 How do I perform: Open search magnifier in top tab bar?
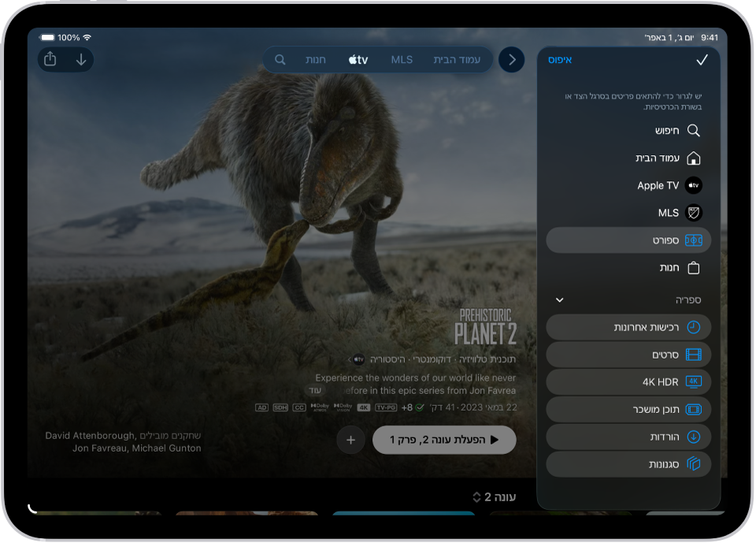pyautogui.click(x=280, y=59)
